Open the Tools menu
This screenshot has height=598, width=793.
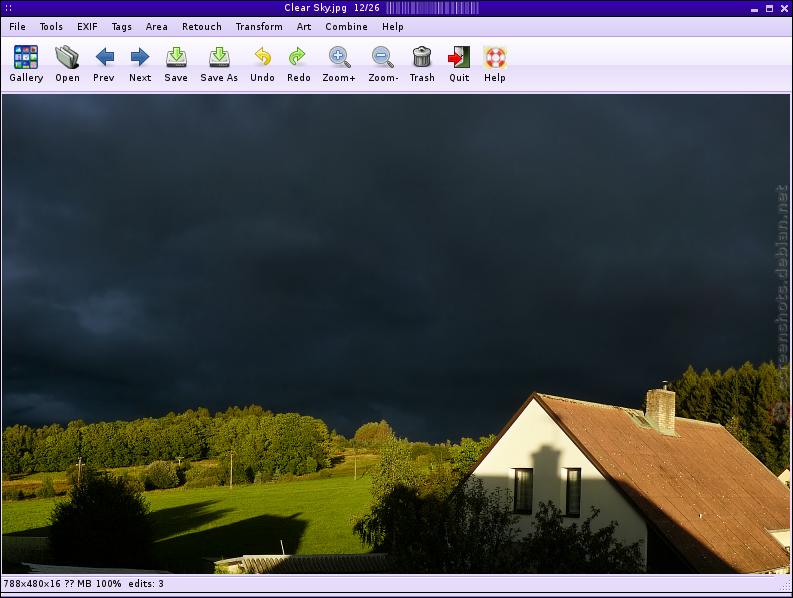(51, 27)
